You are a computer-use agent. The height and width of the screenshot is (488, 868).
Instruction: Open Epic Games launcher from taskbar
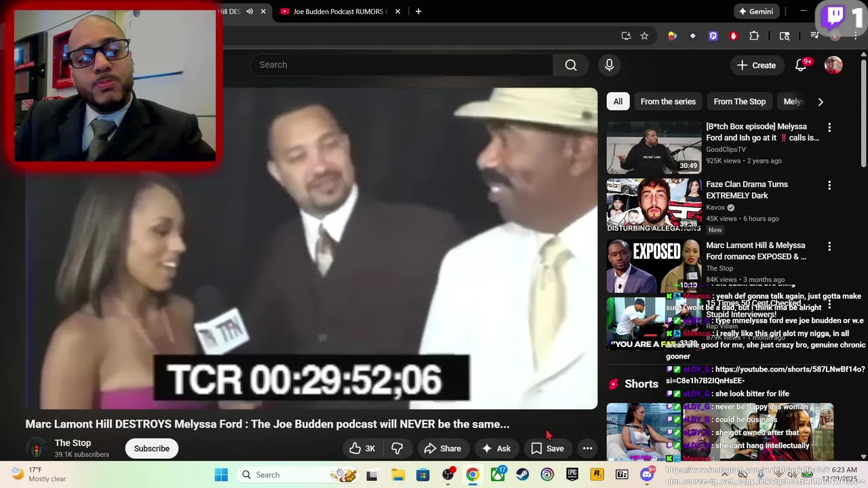[x=572, y=475]
